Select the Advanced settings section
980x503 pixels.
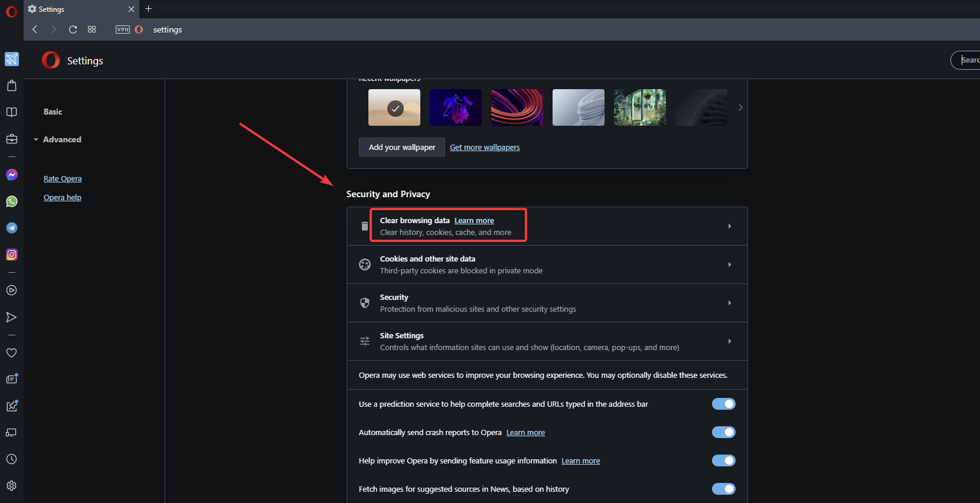[62, 139]
